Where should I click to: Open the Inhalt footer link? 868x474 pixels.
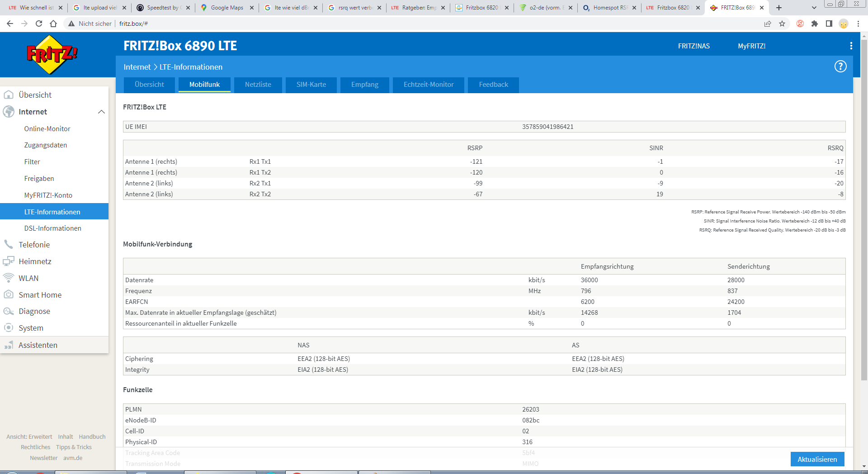click(66, 437)
